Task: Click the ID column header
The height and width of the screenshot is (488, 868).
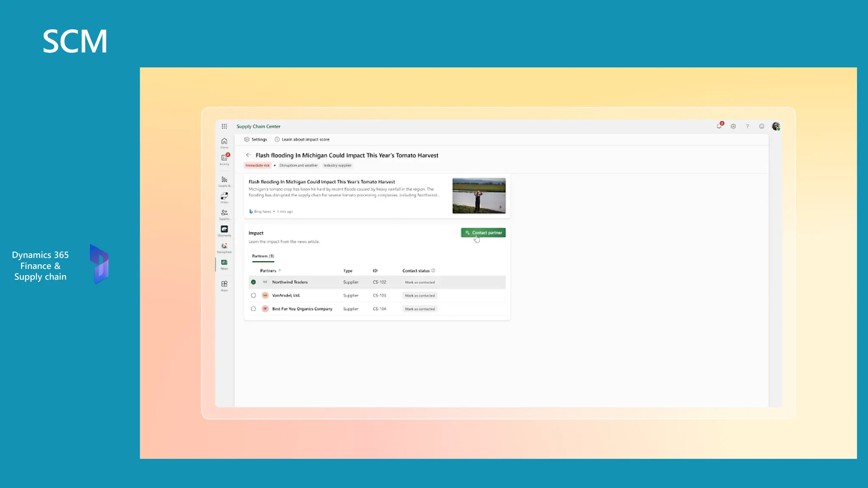Action: [x=375, y=270]
